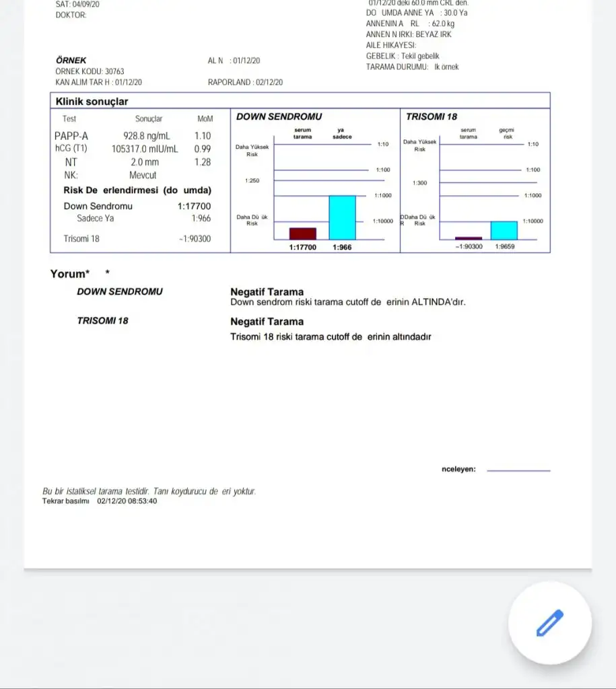Click the sentence ending in "ALTINDA'dır."

pyautogui.click(x=348, y=302)
